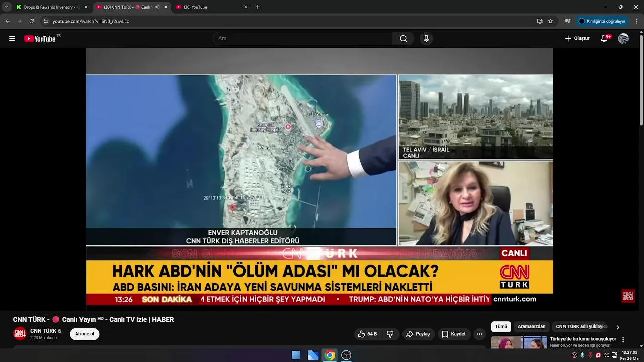Click the 'Kaydet' save button
The width and height of the screenshot is (644, 362).
(x=454, y=334)
